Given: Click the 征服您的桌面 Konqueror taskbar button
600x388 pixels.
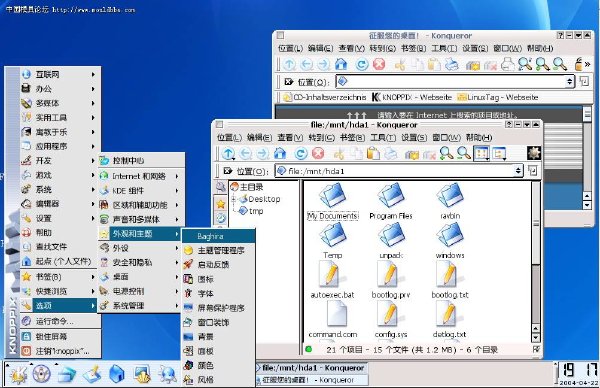Looking at the screenshot, I should pyautogui.click(x=313, y=380).
